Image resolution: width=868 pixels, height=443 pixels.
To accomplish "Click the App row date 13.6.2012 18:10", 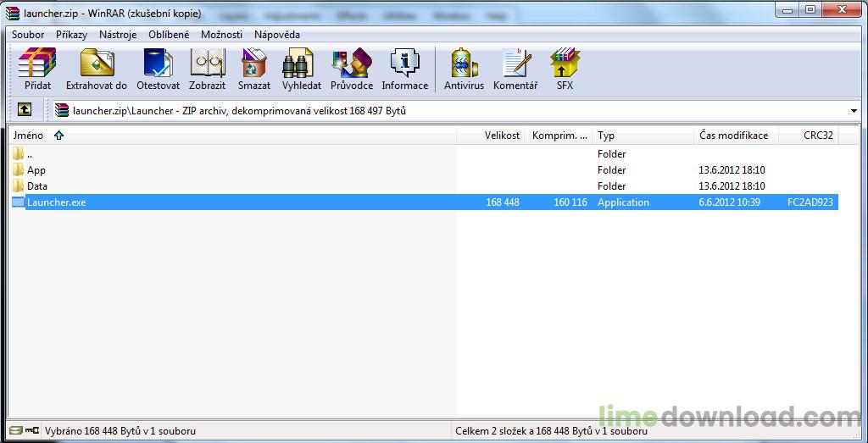I will coord(732,169).
